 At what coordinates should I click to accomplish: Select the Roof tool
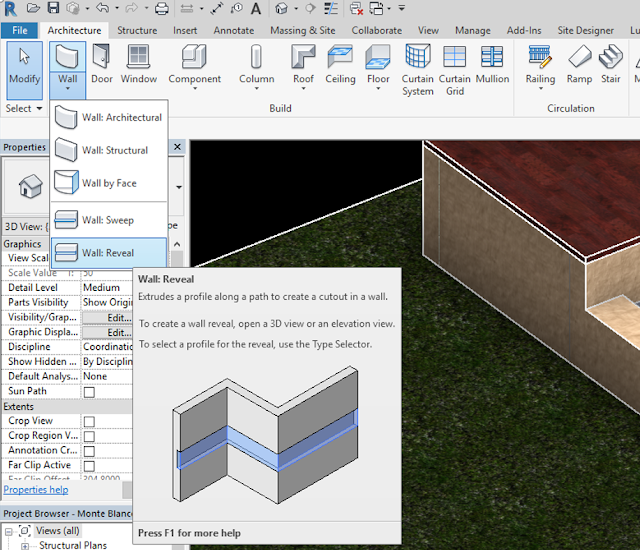(303, 64)
